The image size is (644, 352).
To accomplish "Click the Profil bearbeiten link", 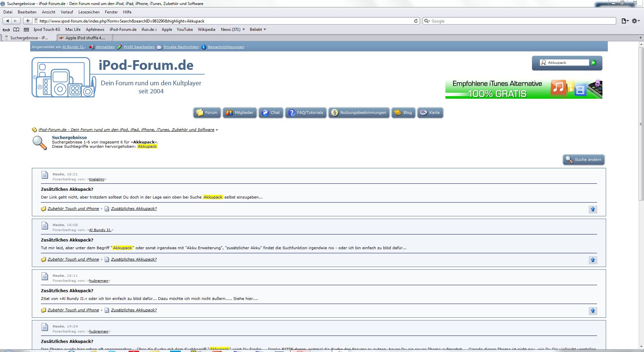I will point(139,47).
